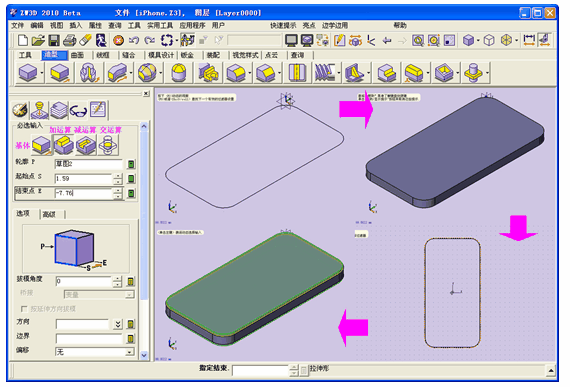Screen dimensions: 570x387
Task: Switch to the 高级 tab
Action: tap(49, 214)
